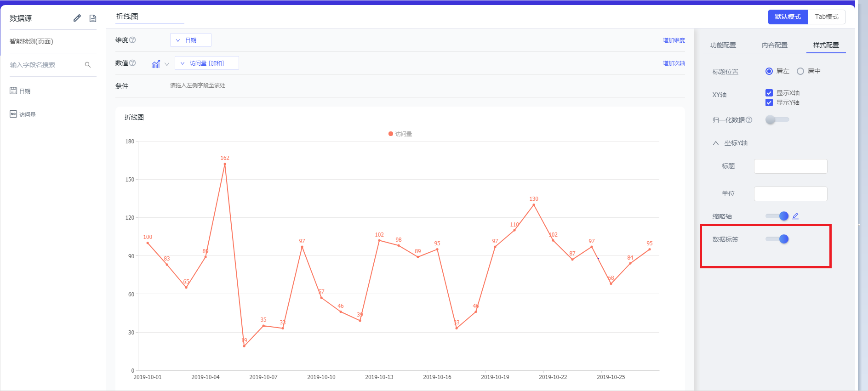This screenshot has width=868, height=391.
Task: Open the 日期 dimension dropdown
Action: (190, 40)
